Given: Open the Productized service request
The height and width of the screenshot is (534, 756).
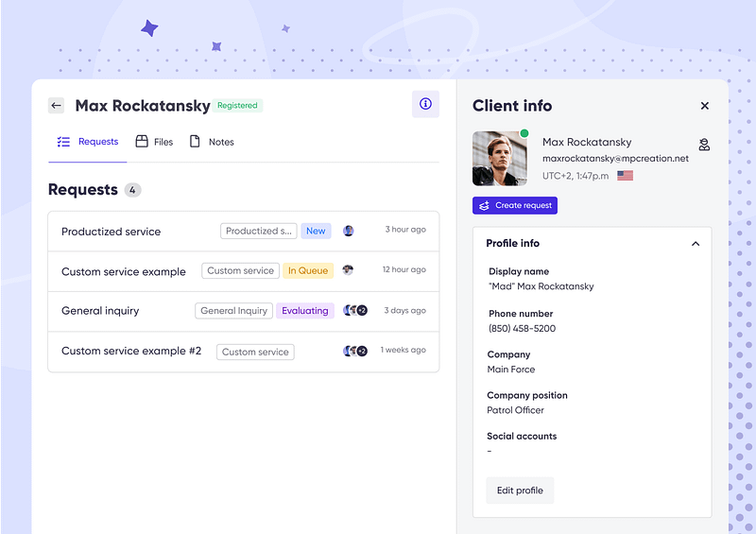Looking at the screenshot, I should [x=244, y=232].
